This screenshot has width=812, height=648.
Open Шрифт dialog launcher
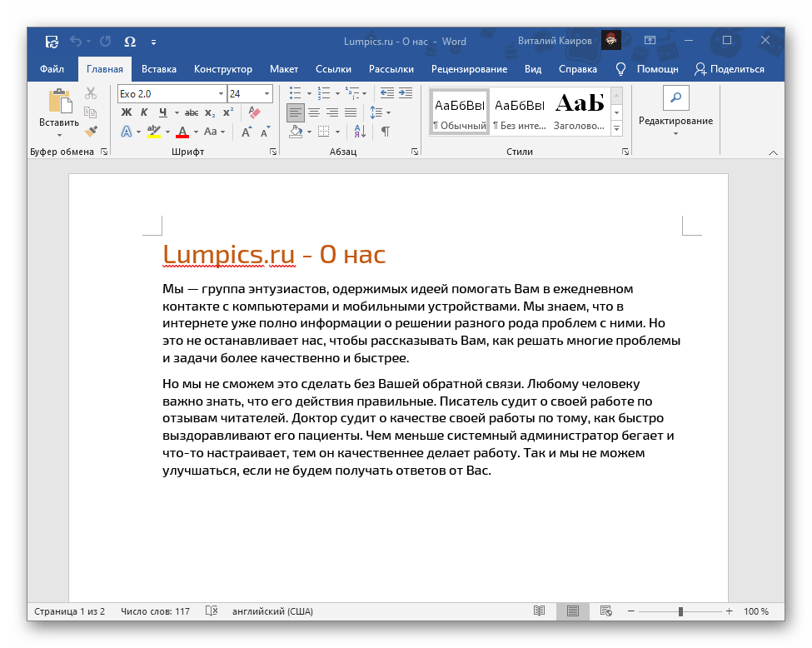[273, 152]
